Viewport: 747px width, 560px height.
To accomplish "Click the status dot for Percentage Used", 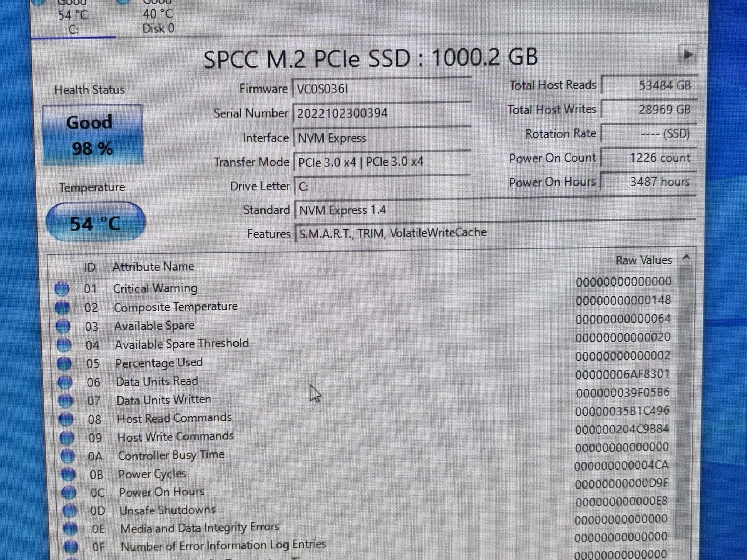I will click(65, 363).
